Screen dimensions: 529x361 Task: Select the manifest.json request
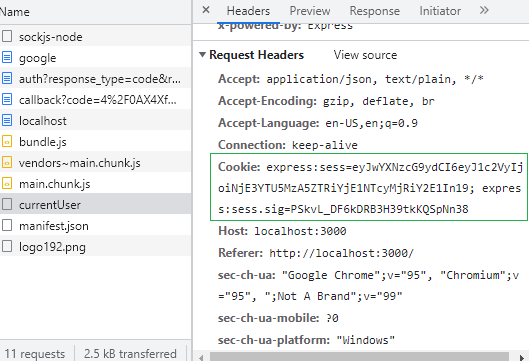(x=95, y=225)
